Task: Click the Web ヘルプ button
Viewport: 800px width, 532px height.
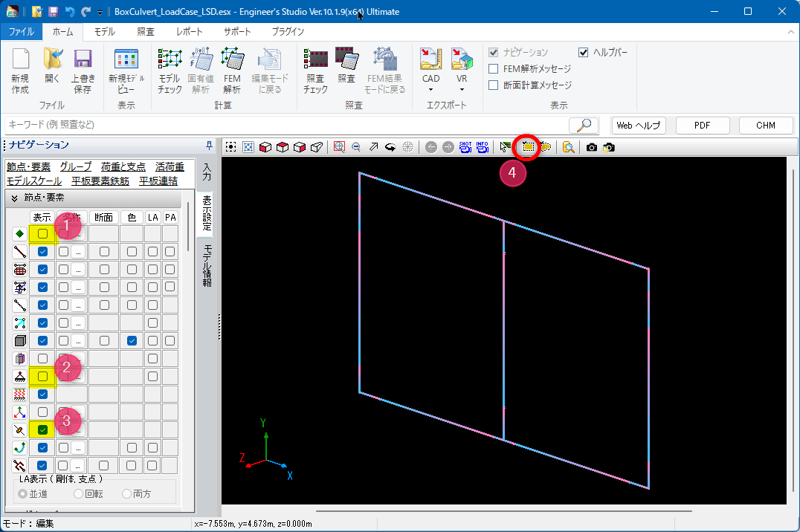Action: [x=638, y=126]
